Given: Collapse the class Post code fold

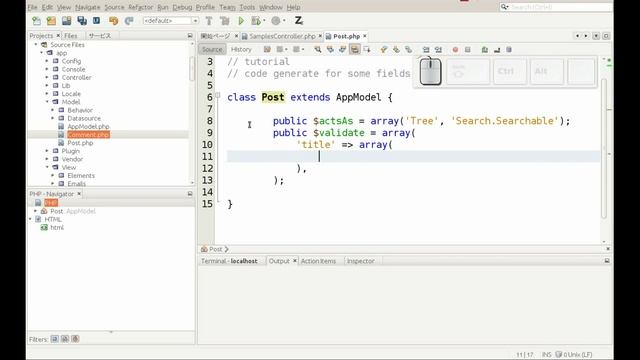Looking at the screenshot, I should click(x=218, y=95).
